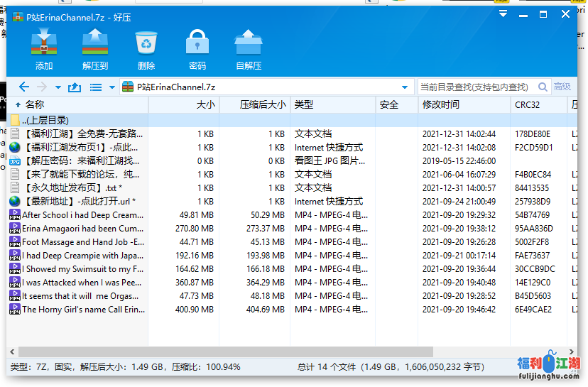Click the 添加 (Add) toolbar icon

click(44, 44)
